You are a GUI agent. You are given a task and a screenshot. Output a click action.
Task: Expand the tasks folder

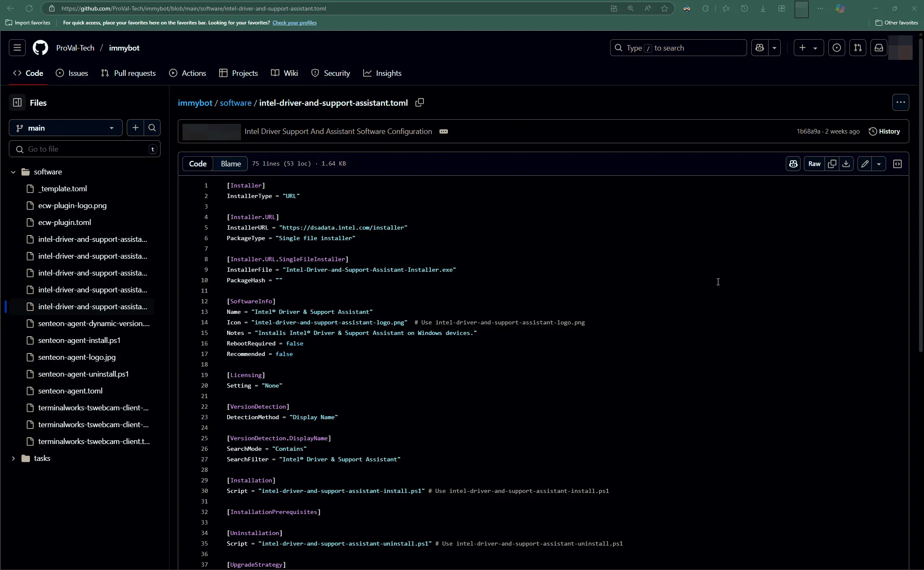pos(13,458)
